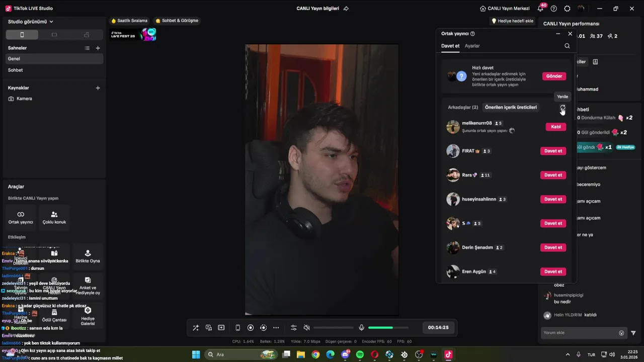Start recording with the record button
Image resolution: width=644 pixels, height=362 pixels.
pos(251,328)
